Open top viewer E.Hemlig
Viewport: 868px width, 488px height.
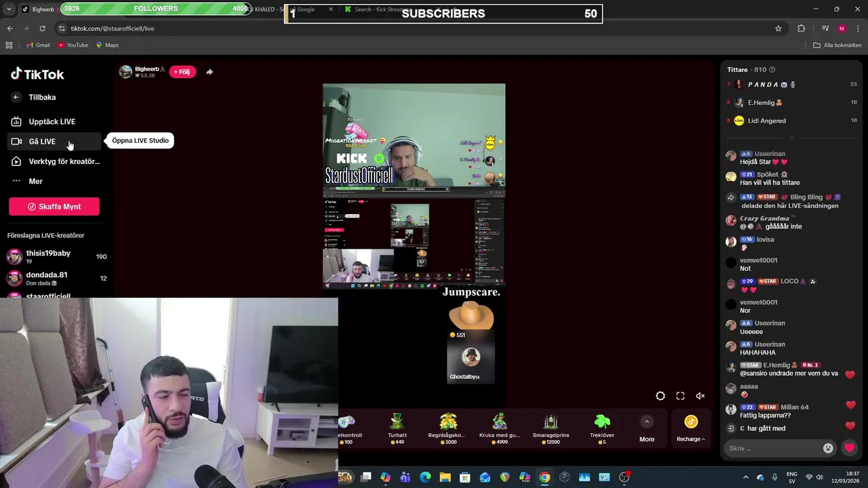click(791, 102)
